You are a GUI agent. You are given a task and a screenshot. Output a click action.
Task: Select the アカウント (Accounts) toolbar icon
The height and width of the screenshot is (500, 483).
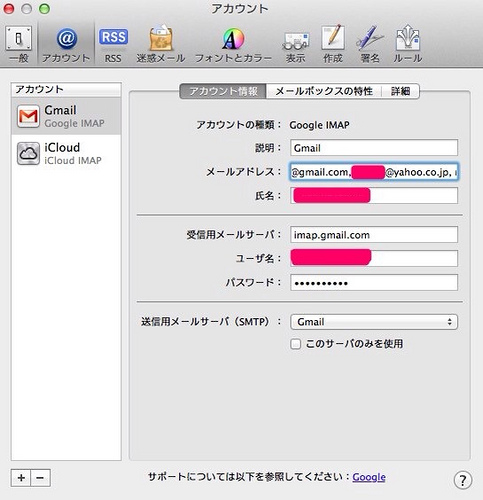(x=66, y=44)
